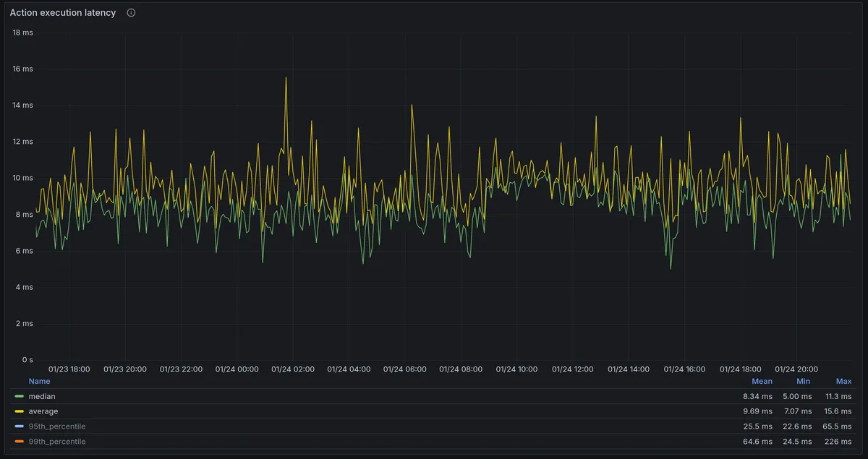Click the 0 s y-axis label
The width and height of the screenshot is (868, 459).
pos(27,359)
